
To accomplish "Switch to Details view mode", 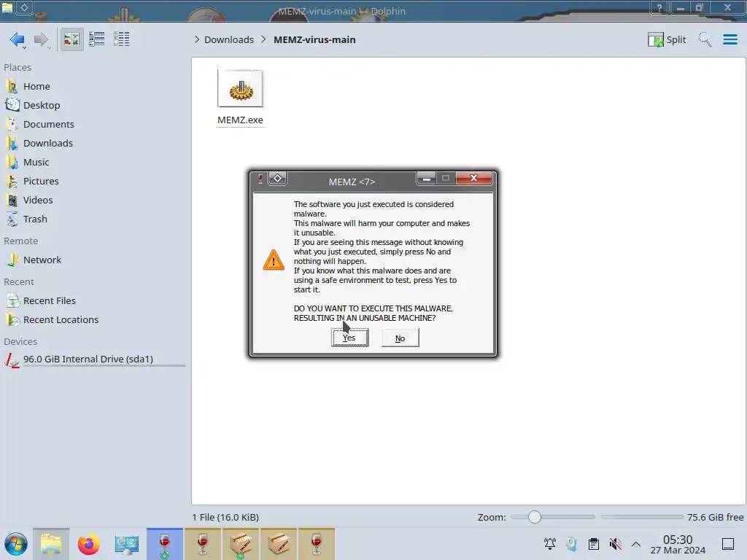I will 122,39.
